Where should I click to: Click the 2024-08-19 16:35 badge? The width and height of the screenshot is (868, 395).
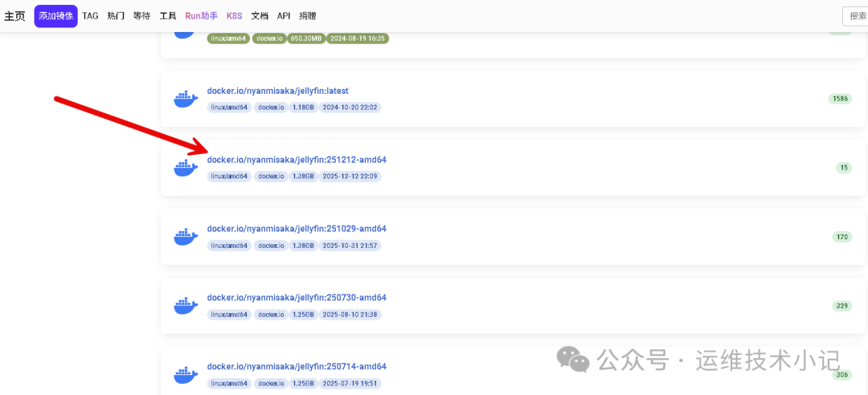[358, 39]
